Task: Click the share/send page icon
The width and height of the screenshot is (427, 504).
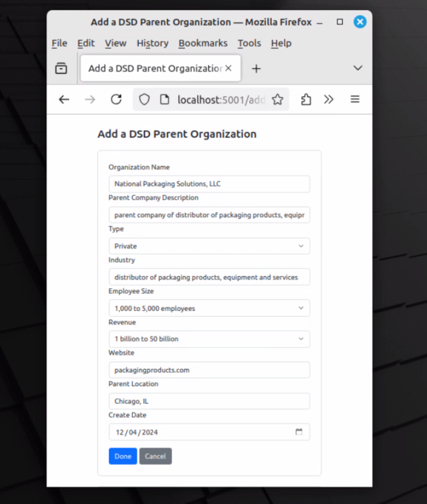Action: (306, 99)
